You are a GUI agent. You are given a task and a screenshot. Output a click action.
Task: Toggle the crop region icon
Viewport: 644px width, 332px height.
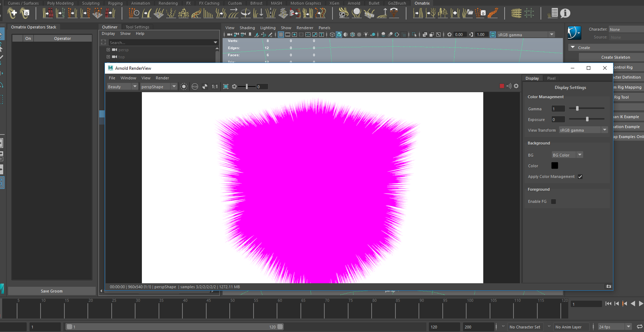tap(226, 86)
